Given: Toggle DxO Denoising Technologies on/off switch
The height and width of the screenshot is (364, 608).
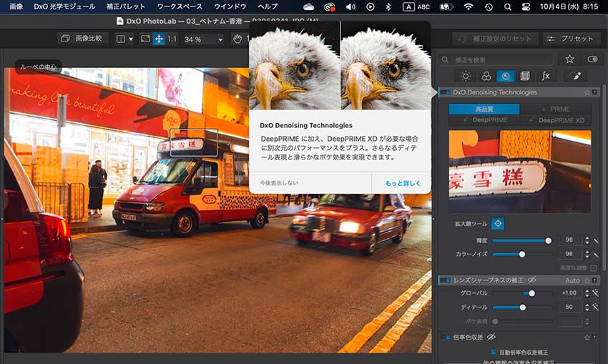Looking at the screenshot, I should pyautogui.click(x=446, y=92).
